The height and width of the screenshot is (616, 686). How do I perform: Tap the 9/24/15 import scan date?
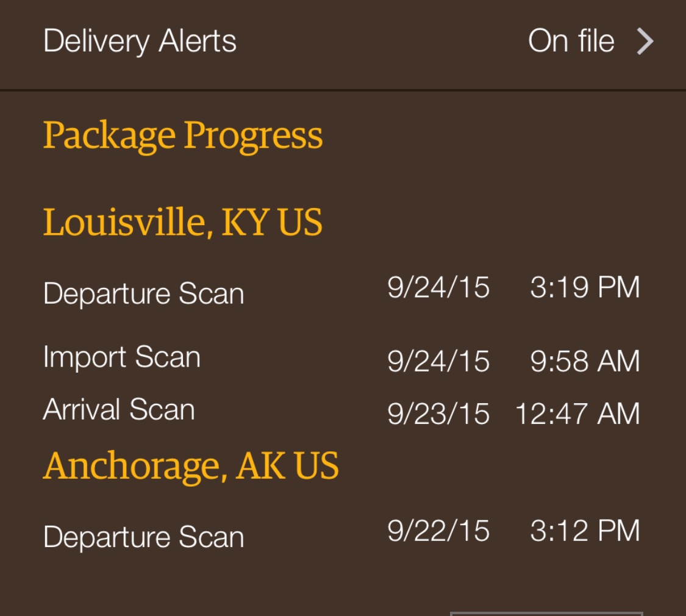(438, 362)
